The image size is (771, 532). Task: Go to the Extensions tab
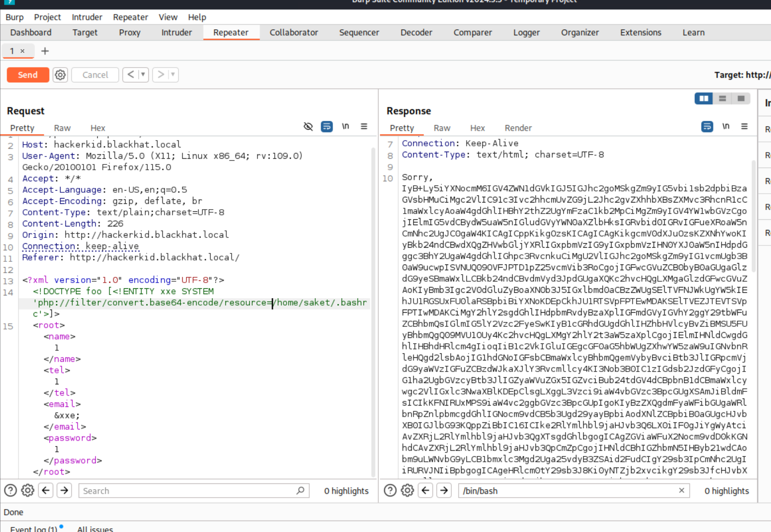tap(640, 32)
